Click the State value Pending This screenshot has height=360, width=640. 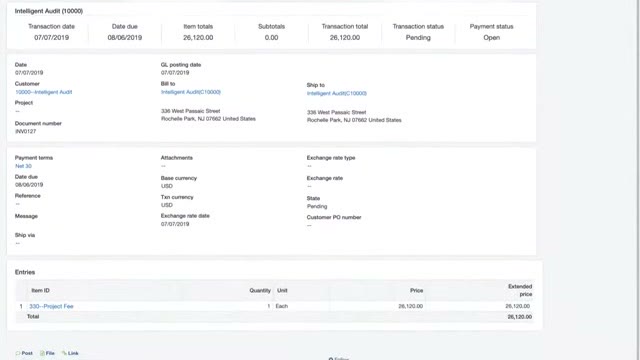pos(317,207)
